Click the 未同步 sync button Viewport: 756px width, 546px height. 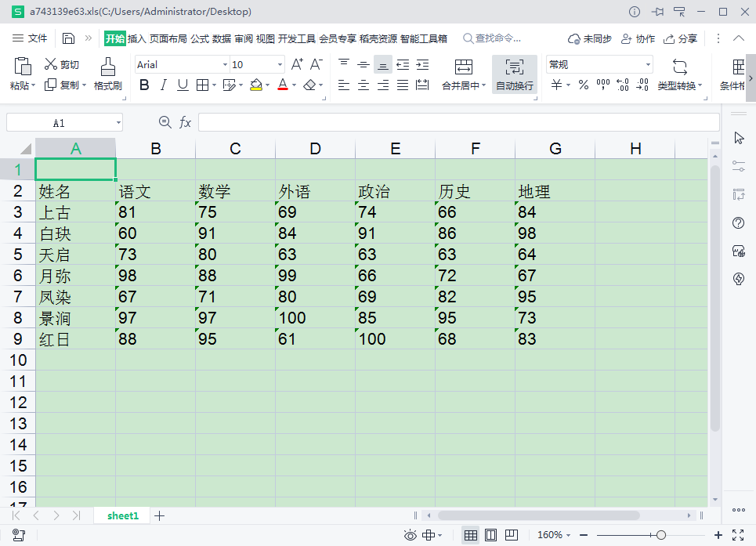coord(590,38)
